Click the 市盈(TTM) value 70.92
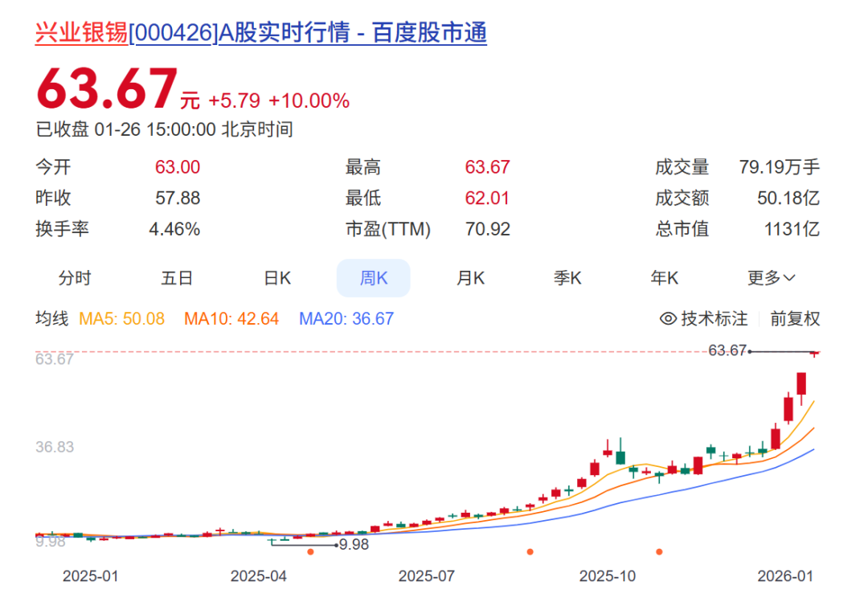Image resolution: width=868 pixels, height=602 pixels. 487,229
